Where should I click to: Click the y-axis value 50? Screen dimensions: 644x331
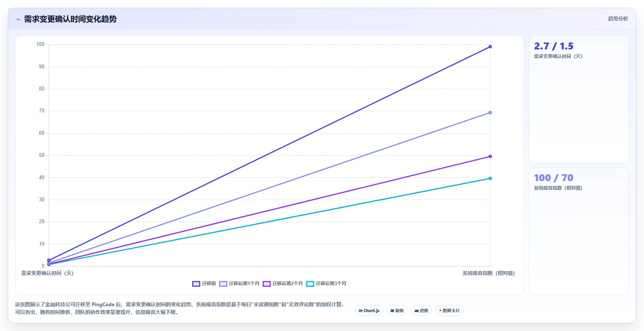tap(42, 155)
